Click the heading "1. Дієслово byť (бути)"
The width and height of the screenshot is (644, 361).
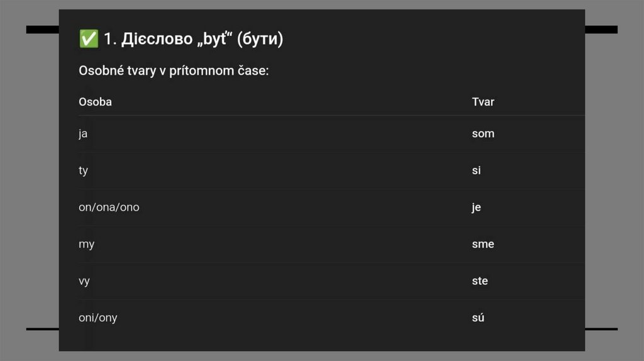click(193, 39)
